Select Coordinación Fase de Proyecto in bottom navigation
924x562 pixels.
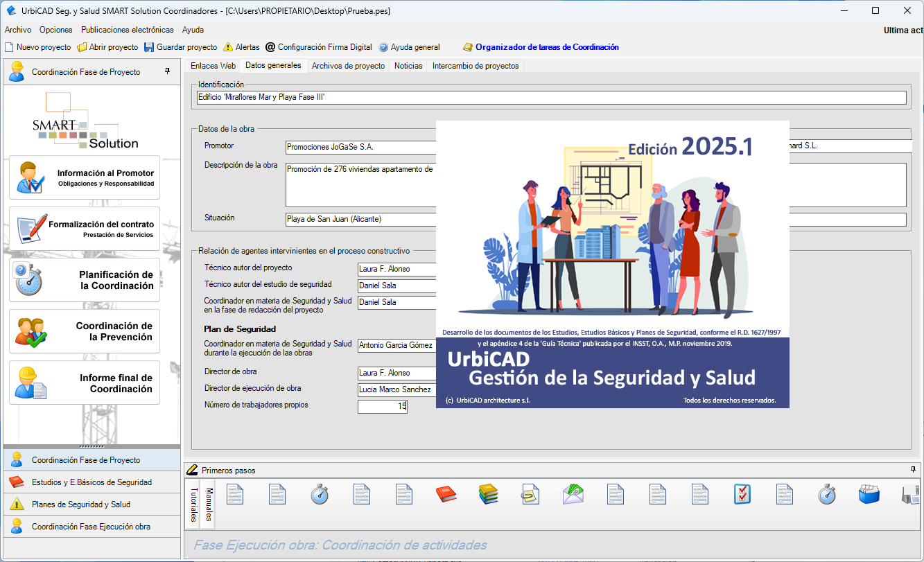[91, 460]
